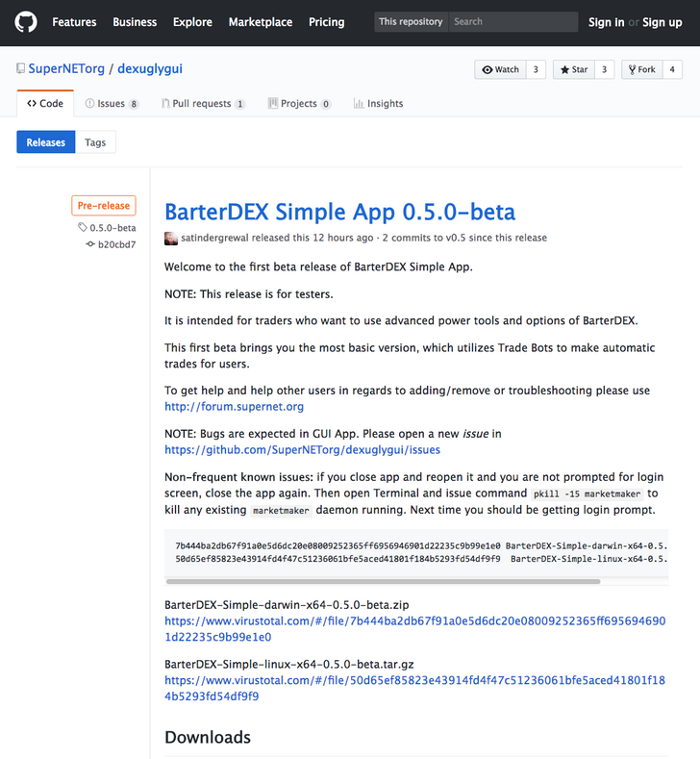Switch to the Tags view

coord(95,142)
